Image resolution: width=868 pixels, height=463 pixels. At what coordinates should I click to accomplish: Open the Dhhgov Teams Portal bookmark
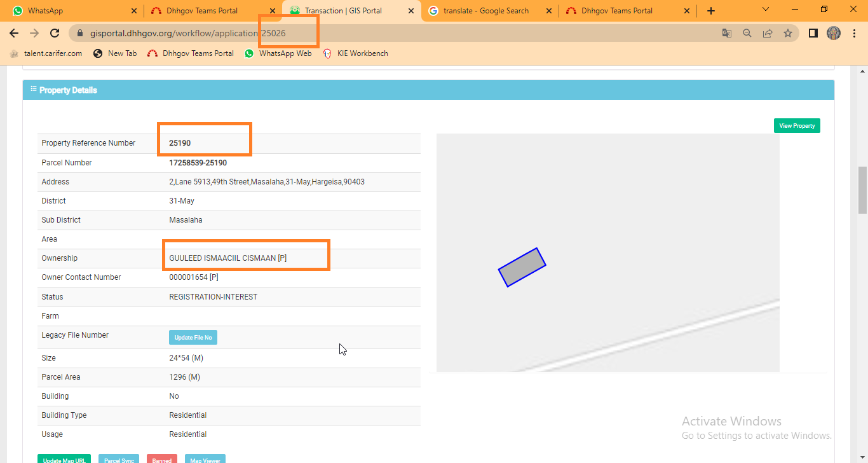tap(191, 53)
